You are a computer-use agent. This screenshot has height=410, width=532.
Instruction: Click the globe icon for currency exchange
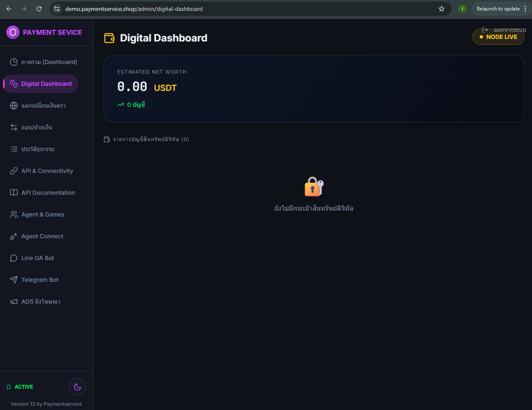14,106
